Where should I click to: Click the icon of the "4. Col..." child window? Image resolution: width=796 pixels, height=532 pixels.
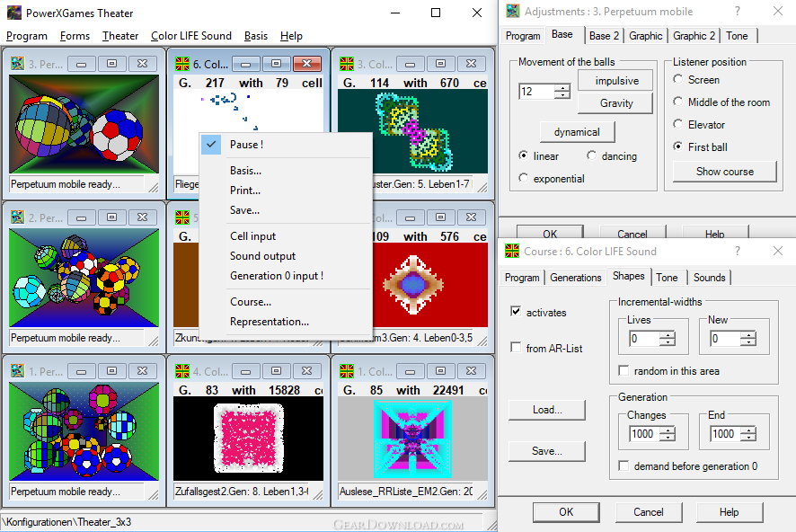[x=182, y=371]
